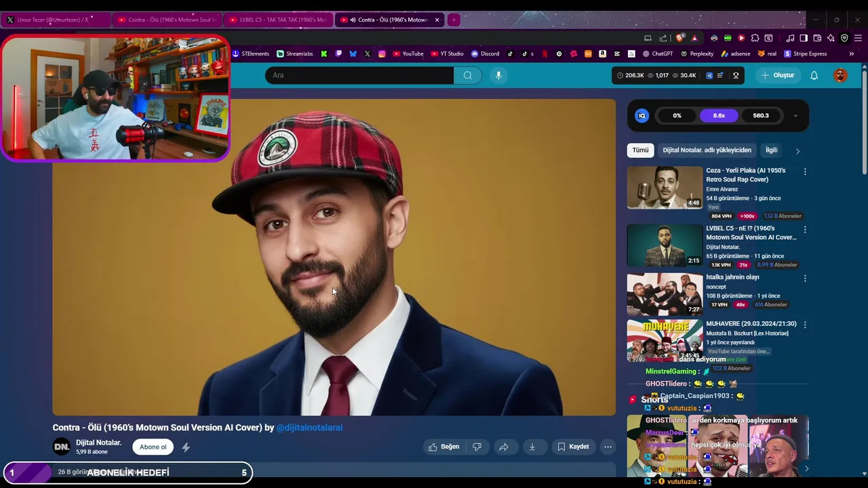This screenshot has height=488, width=868.
Task: Select the Dijital Notalar. adlı yükleyiciden chip
Action: point(707,150)
